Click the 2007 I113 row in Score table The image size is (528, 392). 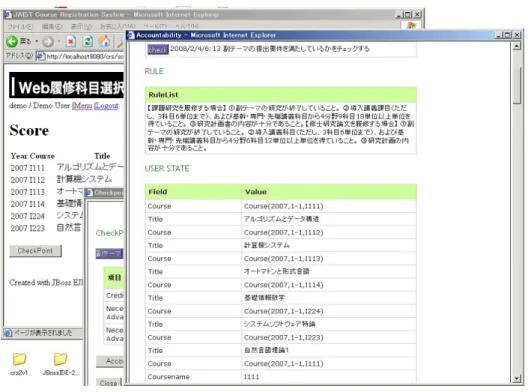47,192
